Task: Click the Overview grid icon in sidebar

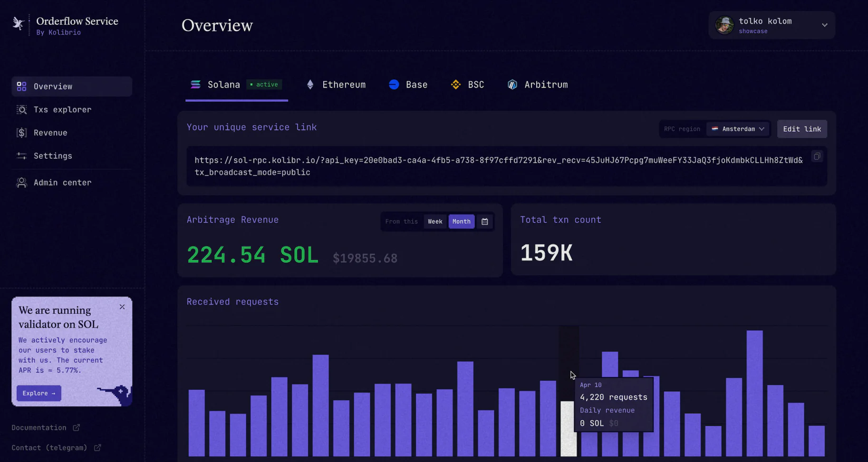Action: (21, 87)
